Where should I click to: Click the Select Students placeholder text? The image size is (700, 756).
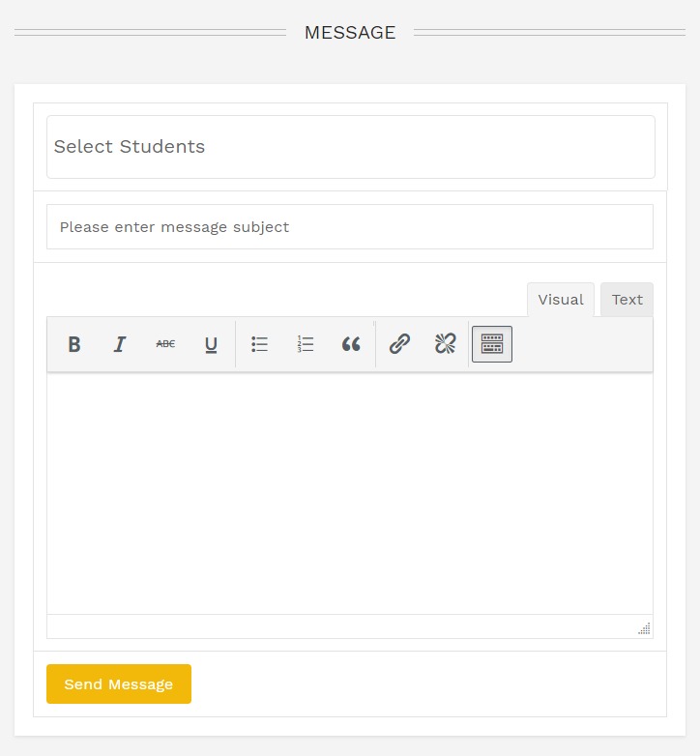click(x=130, y=147)
